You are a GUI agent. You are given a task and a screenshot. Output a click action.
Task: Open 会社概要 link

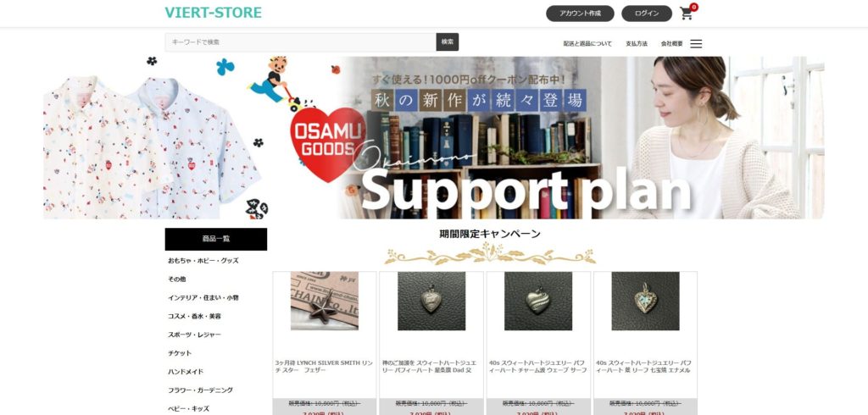click(671, 44)
